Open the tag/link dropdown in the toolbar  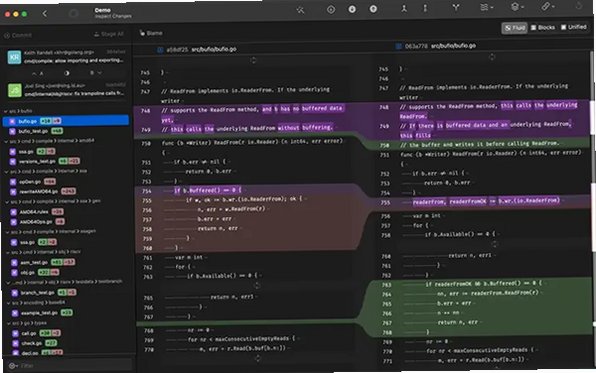coord(547,6)
